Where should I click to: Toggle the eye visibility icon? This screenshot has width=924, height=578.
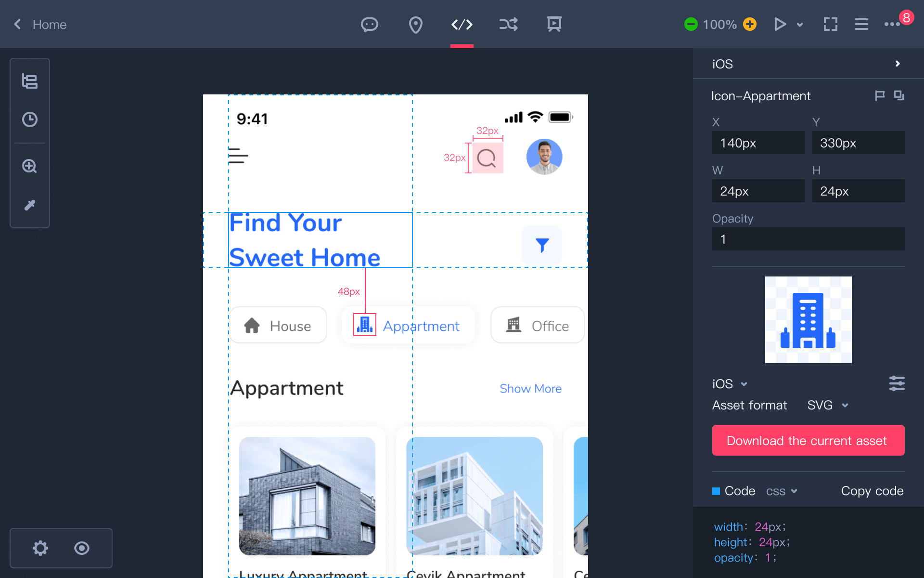[x=82, y=548]
